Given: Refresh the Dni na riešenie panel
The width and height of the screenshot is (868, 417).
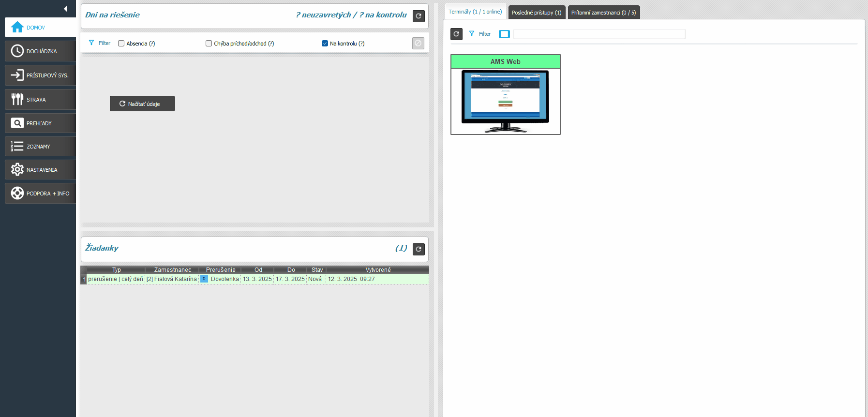Looking at the screenshot, I should coord(419,16).
